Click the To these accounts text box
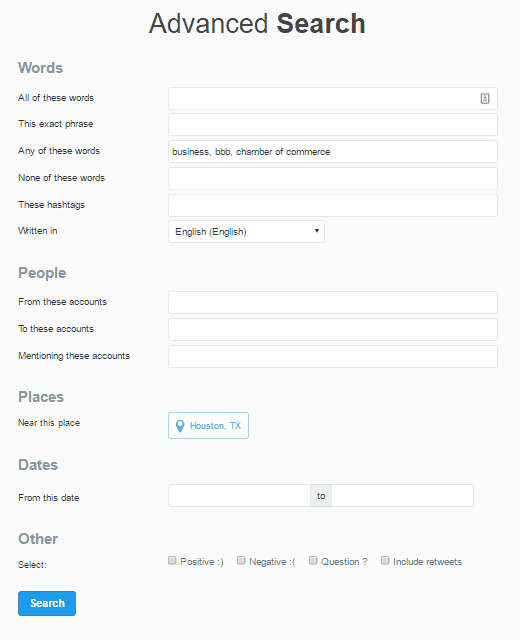The width and height of the screenshot is (520, 640). 333,329
